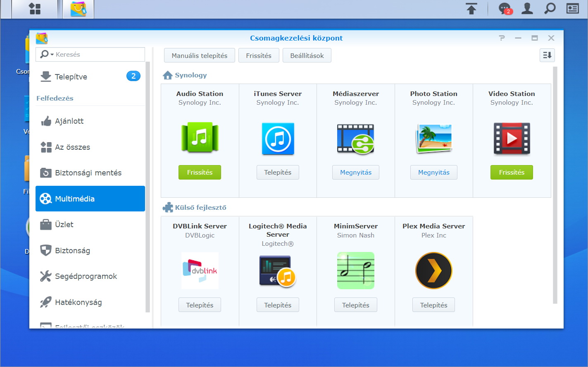Click the taskbar search magnifier icon
The image size is (588, 367).
[550, 8]
